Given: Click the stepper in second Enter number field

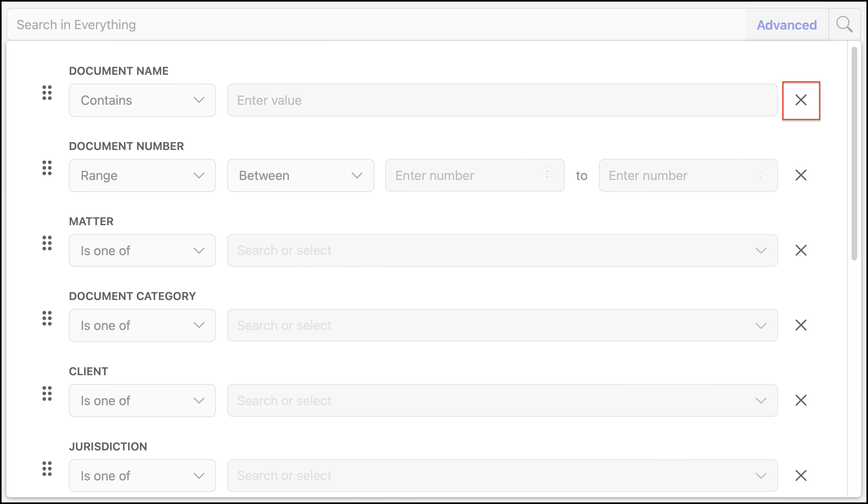Looking at the screenshot, I should tap(760, 174).
